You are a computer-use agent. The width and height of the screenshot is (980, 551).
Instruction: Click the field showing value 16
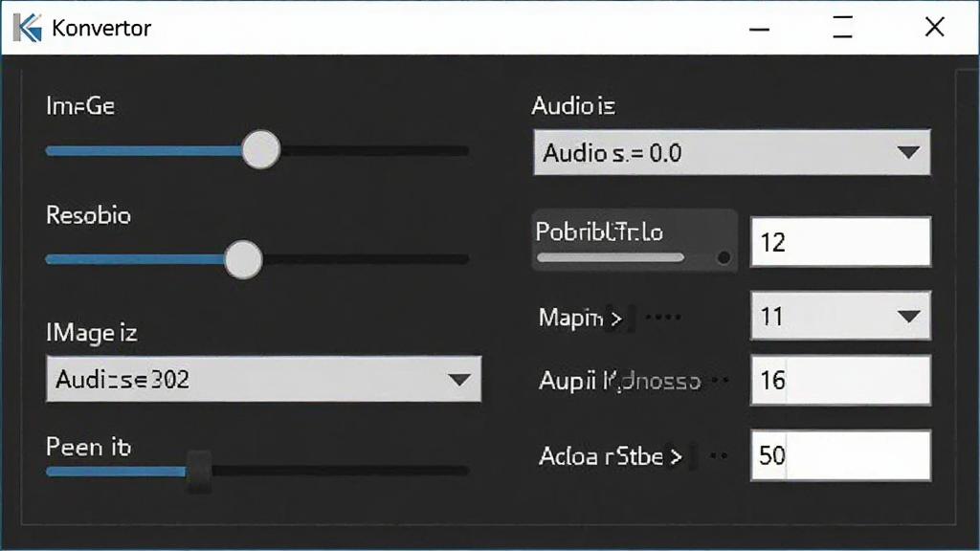pos(840,381)
